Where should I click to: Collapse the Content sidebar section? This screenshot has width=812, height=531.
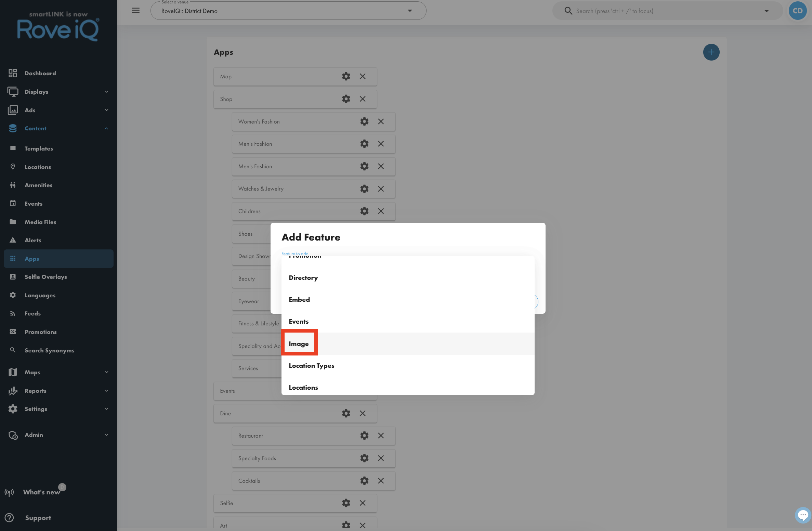pyautogui.click(x=58, y=128)
